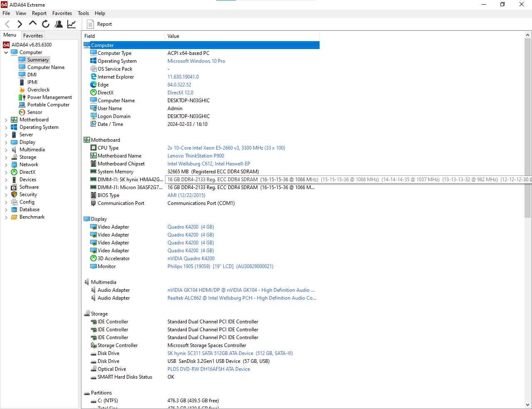The height and width of the screenshot is (409, 532).
Task: Select the DIMM-J1 Micron memory row
Action: tap(201, 187)
